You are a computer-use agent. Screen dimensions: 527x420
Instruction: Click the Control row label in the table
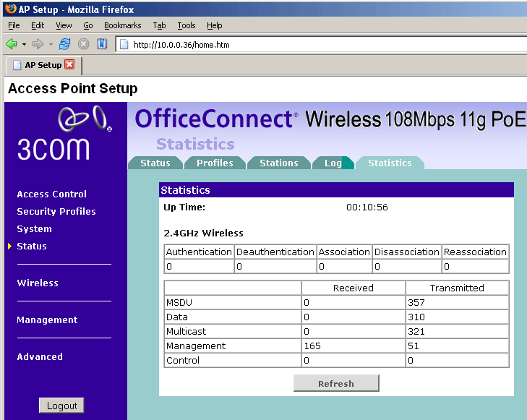pyautogui.click(x=183, y=360)
